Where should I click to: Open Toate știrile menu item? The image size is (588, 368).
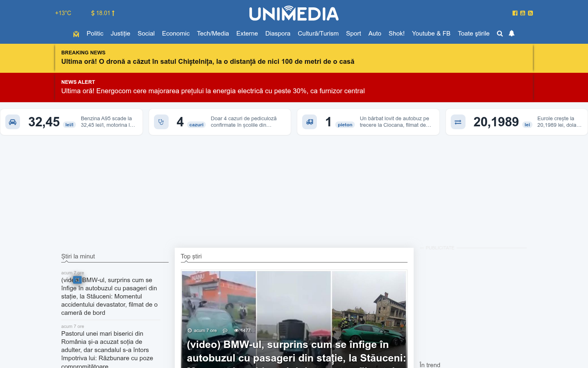pyautogui.click(x=474, y=34)
